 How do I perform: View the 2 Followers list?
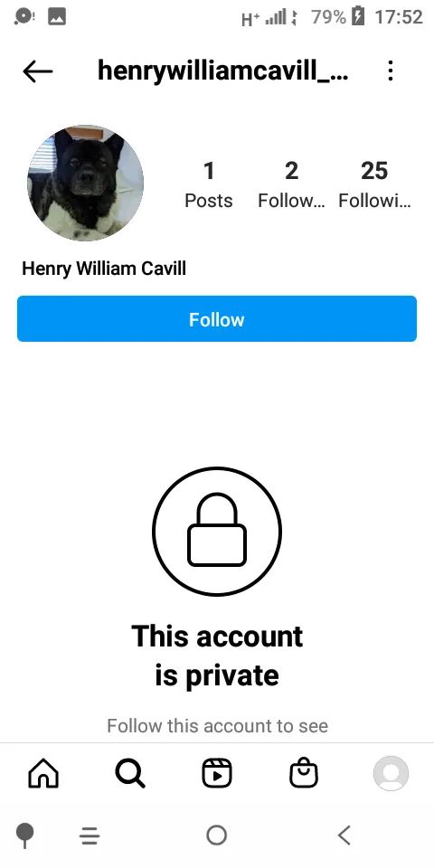(292, 184)
